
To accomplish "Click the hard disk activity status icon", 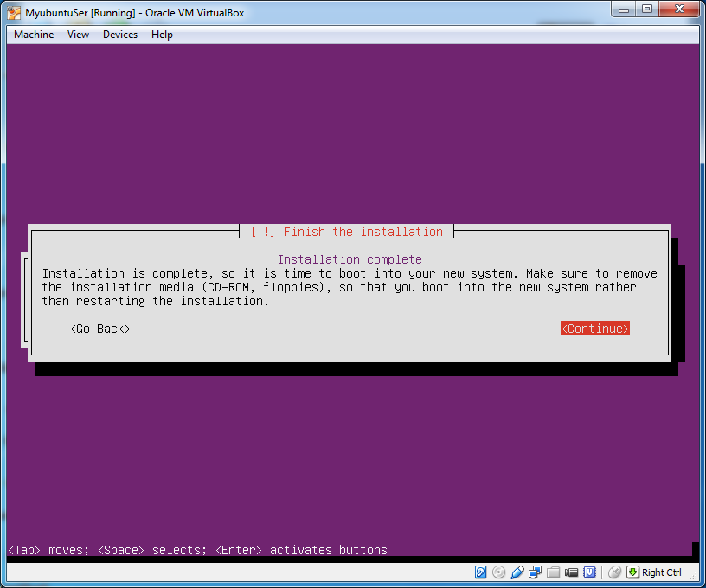I will [480, 572].
